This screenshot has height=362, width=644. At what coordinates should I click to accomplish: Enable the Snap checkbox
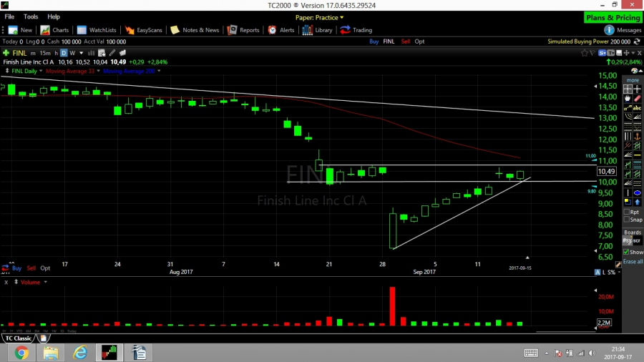626,220
